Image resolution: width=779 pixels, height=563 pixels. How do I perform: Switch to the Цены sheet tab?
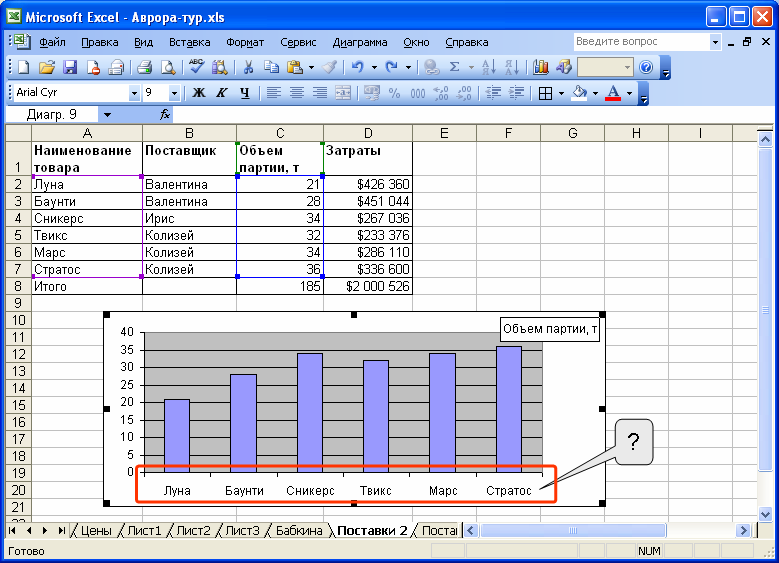[96, 531]
